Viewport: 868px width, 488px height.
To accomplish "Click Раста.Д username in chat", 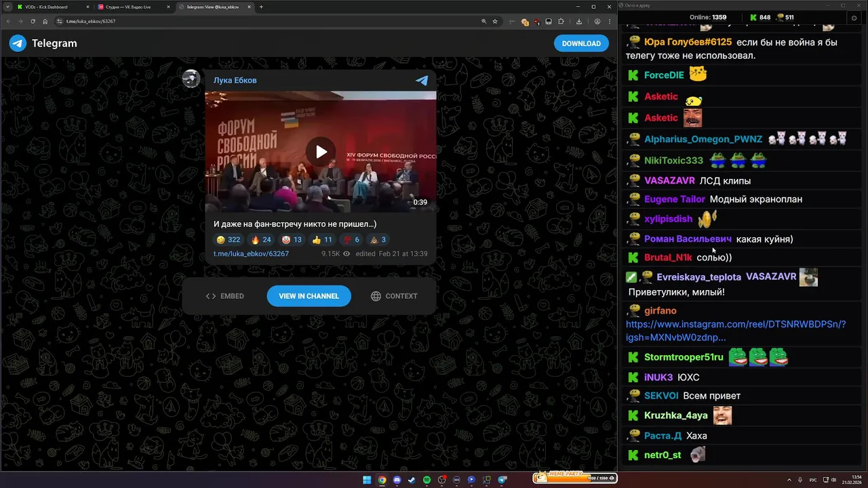I will [x=663, y=436].
